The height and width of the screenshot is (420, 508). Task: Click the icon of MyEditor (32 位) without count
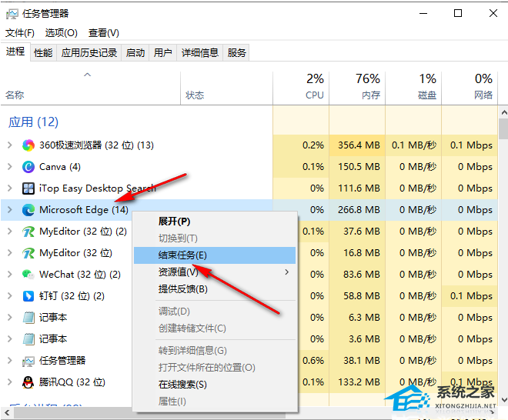tap(28, 253)
